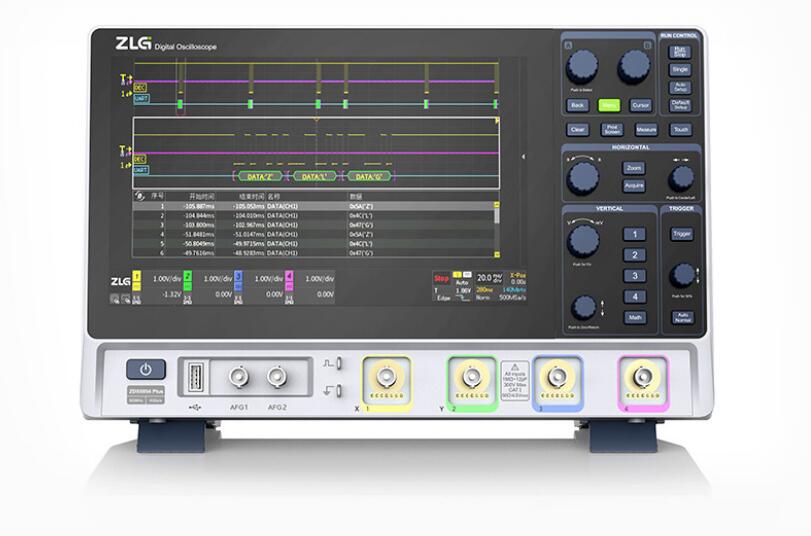Click the Print Screen button
Screen dimensions: 811x536
click(x=612, y=130)
